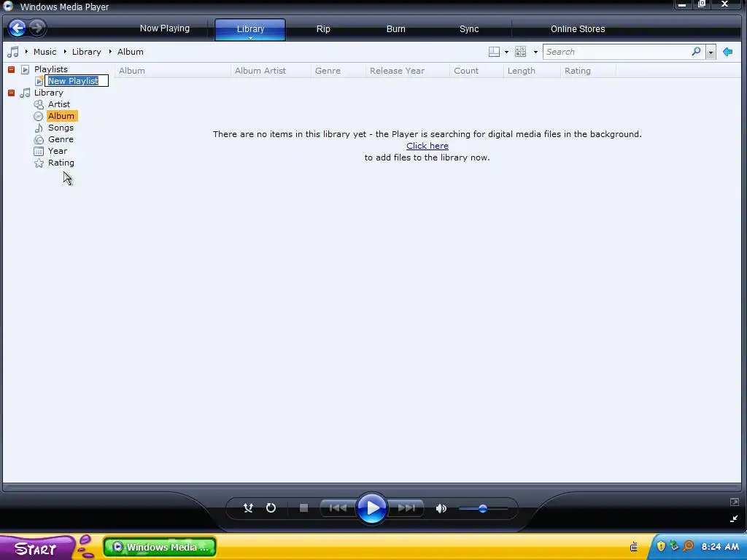
Task: Click the Playlists folder icon
Action: (26, 69)
